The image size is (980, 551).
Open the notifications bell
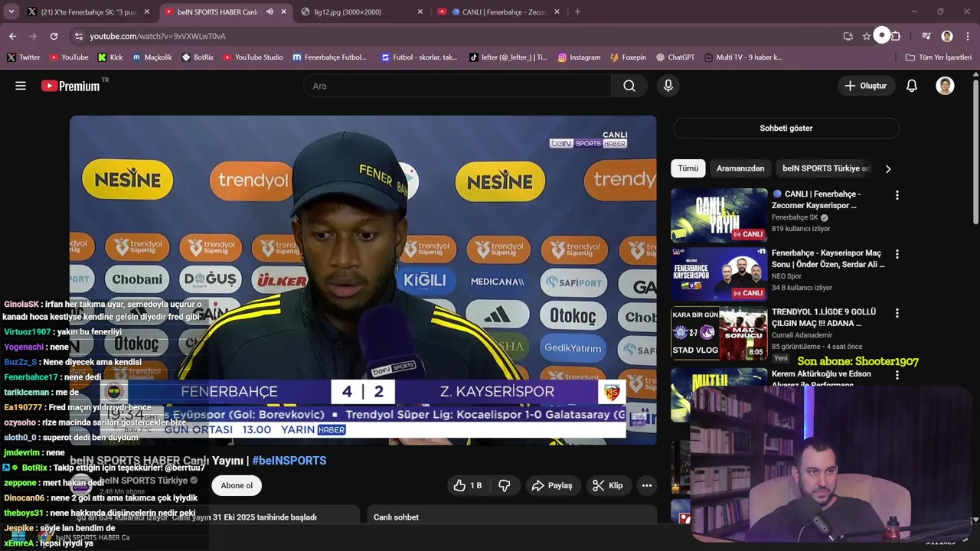[x=912, y=86]
